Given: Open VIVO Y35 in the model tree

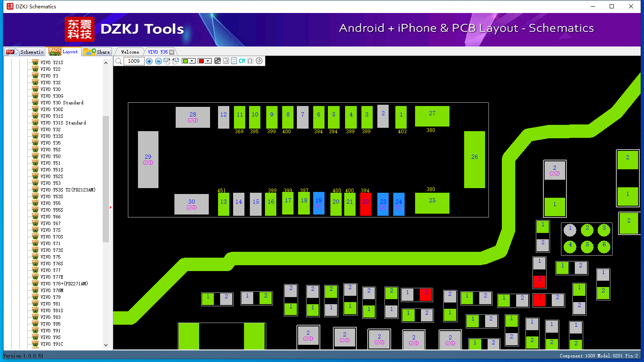Looking at the screenshot, I should click(51, 143).
